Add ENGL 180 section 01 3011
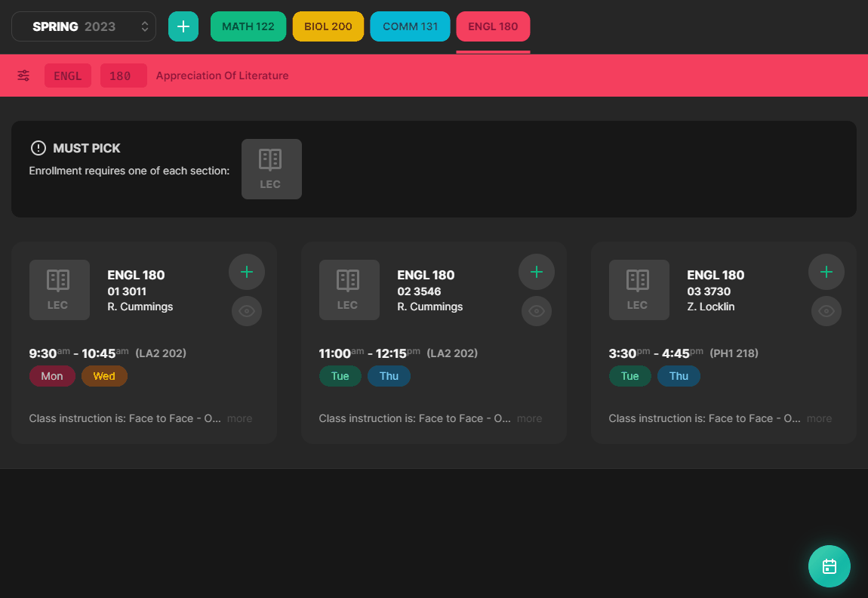The height and width of the screenshot is (598, 868). (x=246, y=273)
